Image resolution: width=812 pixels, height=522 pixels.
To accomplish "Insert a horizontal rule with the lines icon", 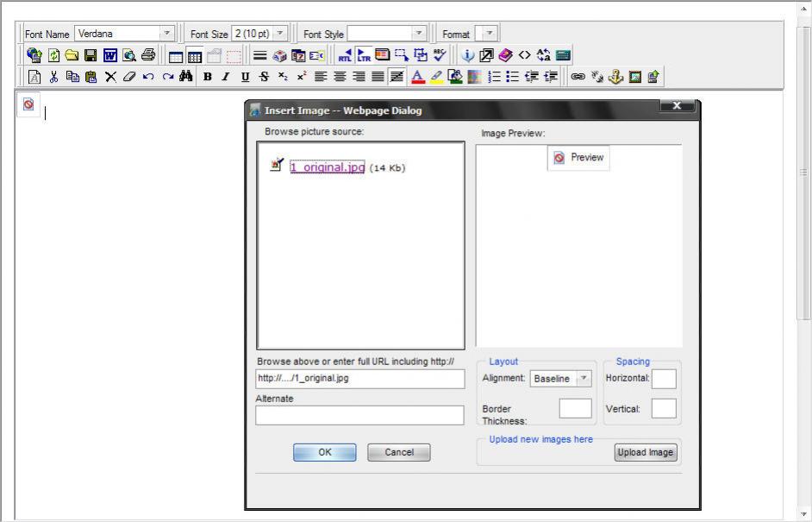I will tap(260, 55).
